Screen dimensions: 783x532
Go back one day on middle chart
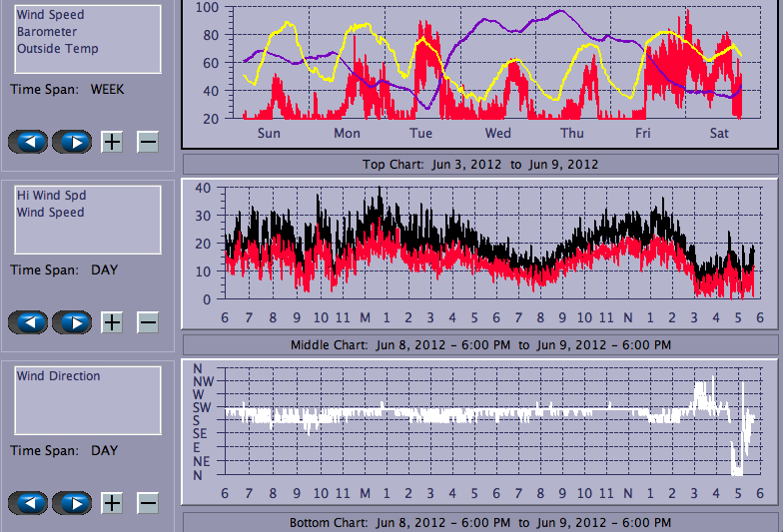pos(27,322)
